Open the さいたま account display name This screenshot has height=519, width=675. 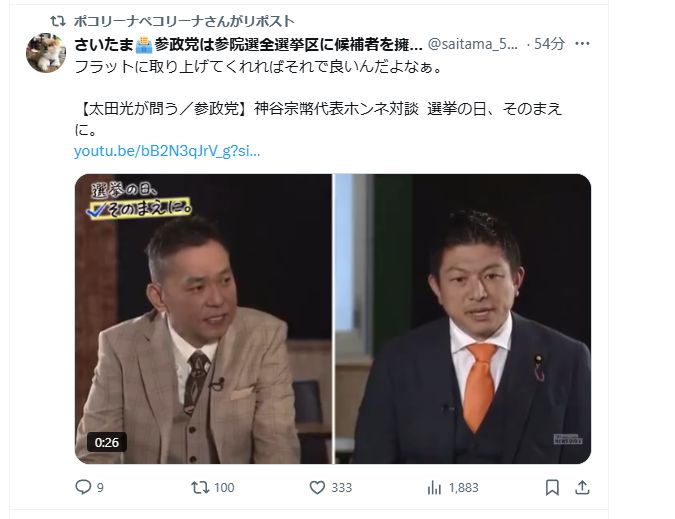coord(248,44)
